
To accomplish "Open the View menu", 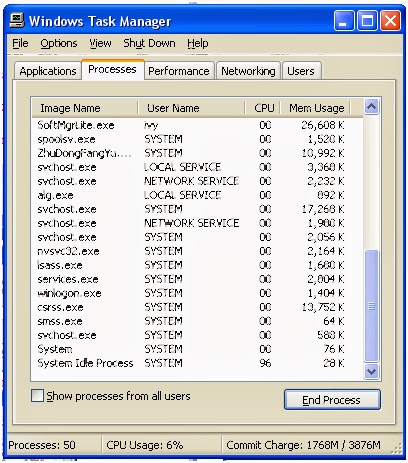I will pos(100,43).
